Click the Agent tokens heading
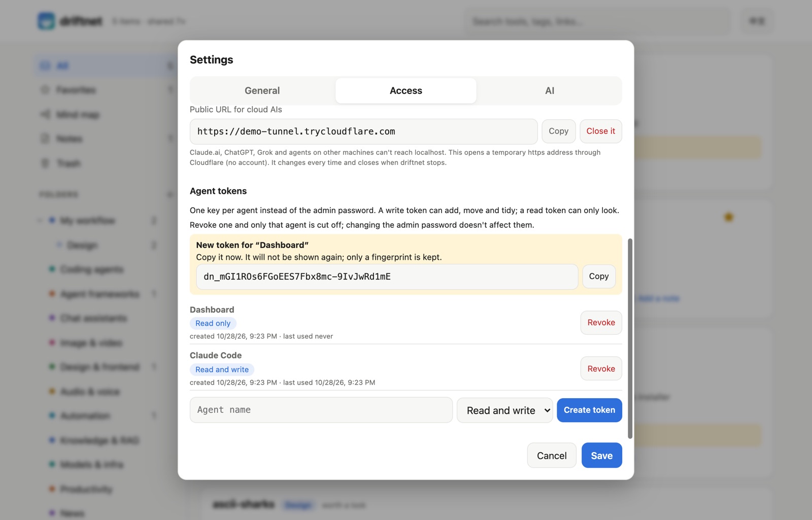This screenshot has height=520, width=812. coord(218,191)
